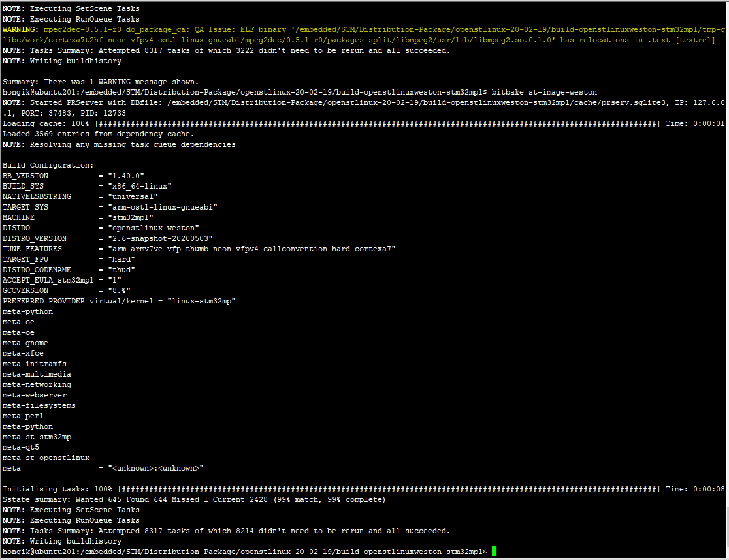Select DISTRO value "openstlinux-weston"
The width and height of the screenshot is (729, 560).
tap(154, 228)
